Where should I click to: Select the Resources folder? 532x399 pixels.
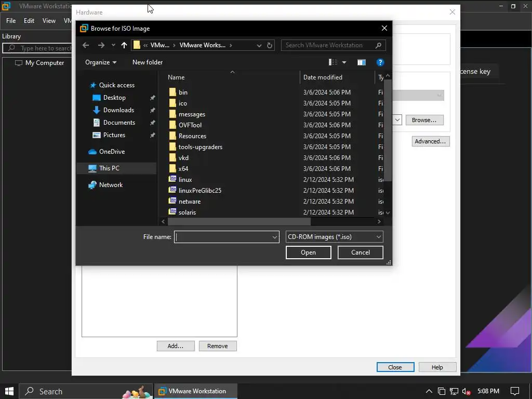click(192, 136)
